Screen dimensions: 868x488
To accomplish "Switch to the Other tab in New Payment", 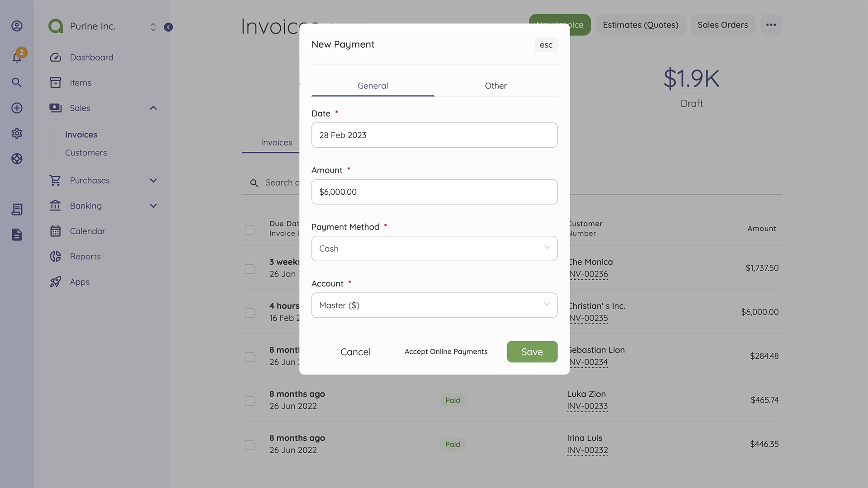I will click(495, 85).
